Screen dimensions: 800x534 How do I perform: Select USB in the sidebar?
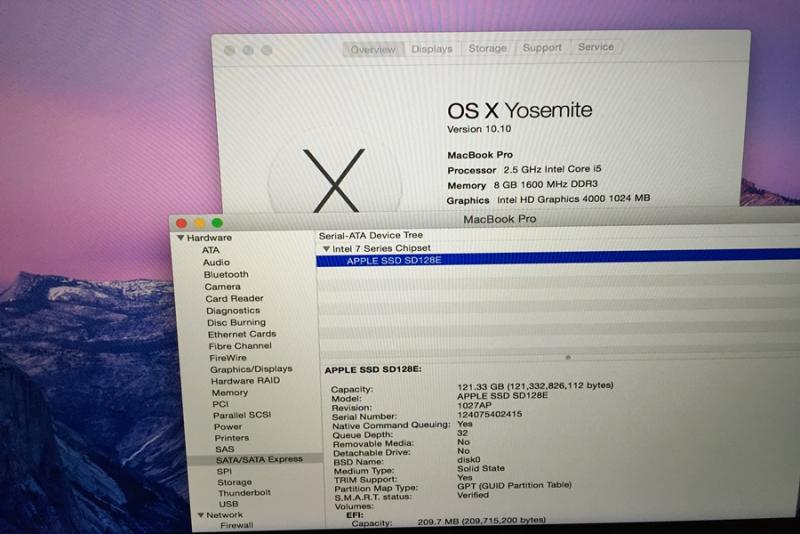[228, 504]
